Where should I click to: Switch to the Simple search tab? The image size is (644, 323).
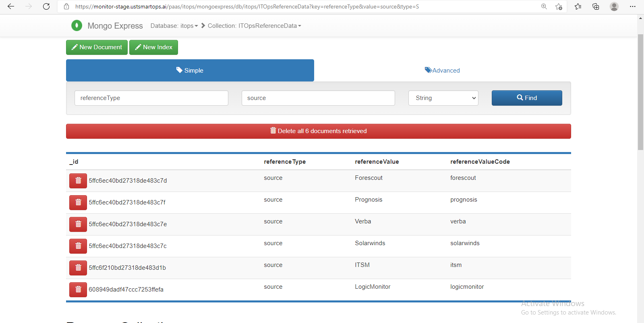tap(190, 71)
